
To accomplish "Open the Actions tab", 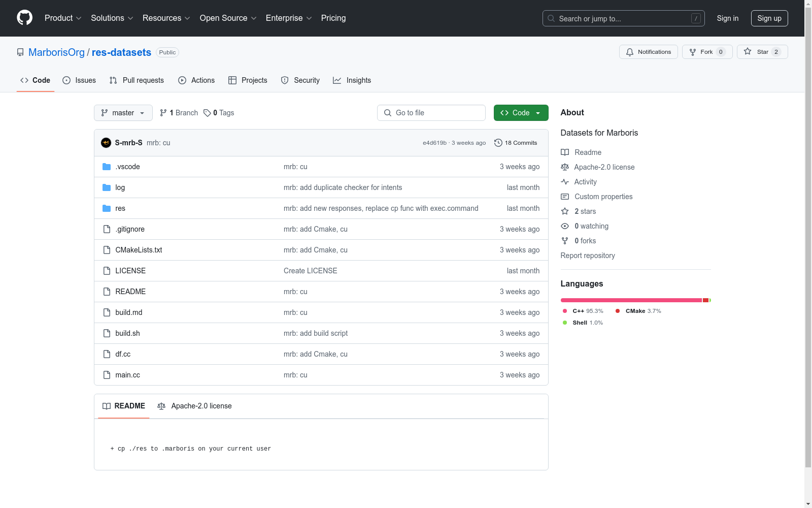I will (196, 80).
